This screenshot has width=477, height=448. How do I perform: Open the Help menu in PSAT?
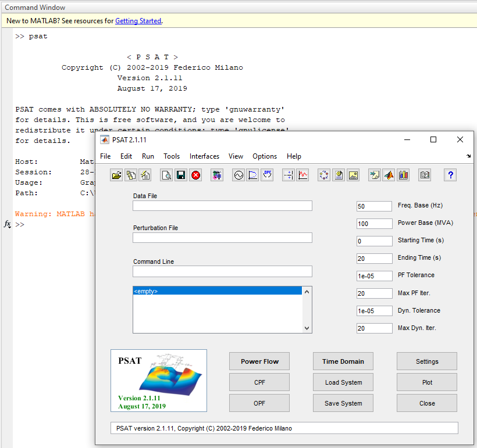pyautogui.click(x=294, y=156)
